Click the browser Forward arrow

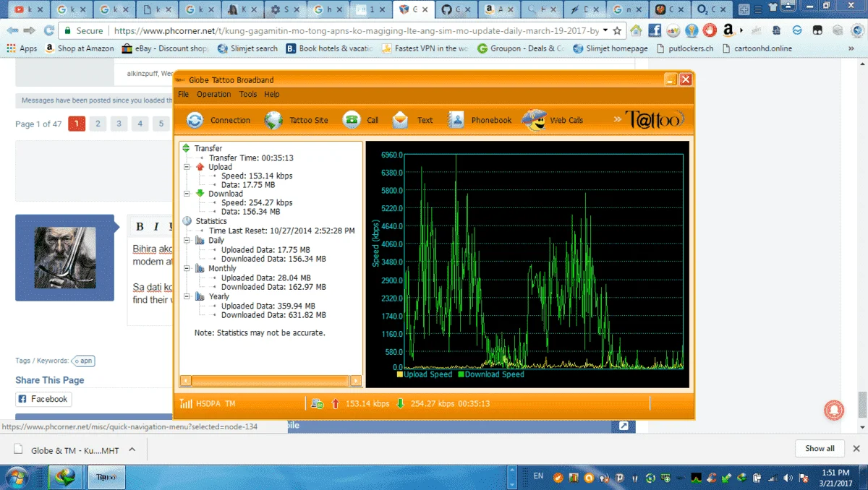coord(30,31)
